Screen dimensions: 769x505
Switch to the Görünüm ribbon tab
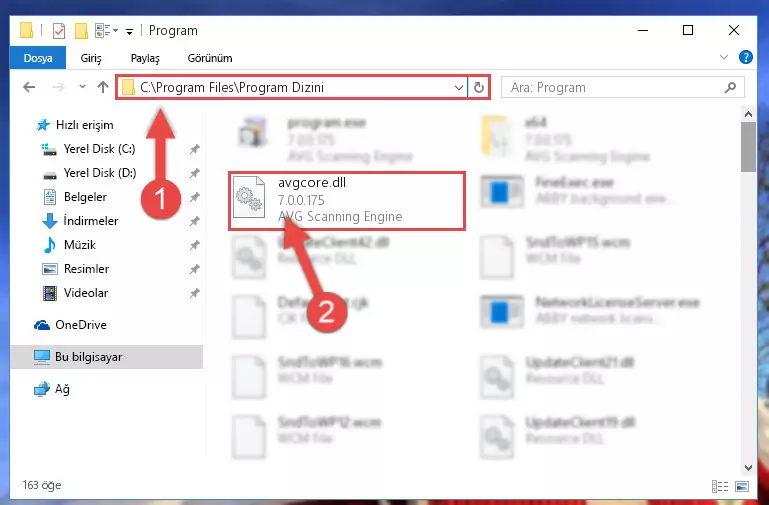click(210, 58)
